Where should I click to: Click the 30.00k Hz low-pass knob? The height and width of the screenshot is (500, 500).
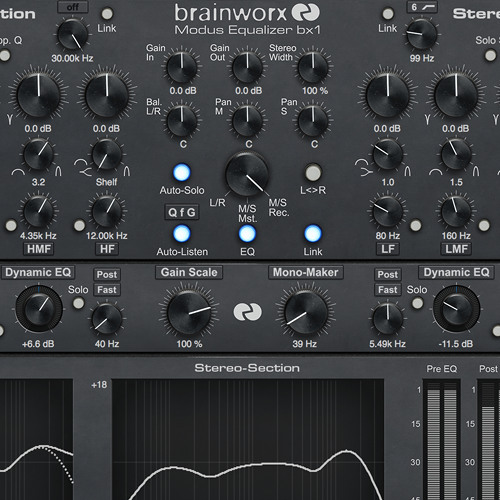point(72,34)
